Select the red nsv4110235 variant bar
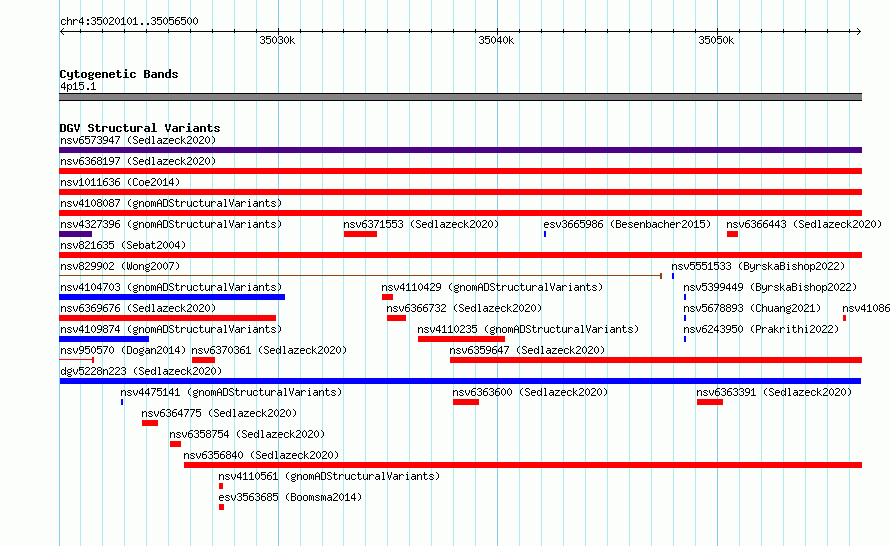Viewport: 890px width, 546px height. 461,339
